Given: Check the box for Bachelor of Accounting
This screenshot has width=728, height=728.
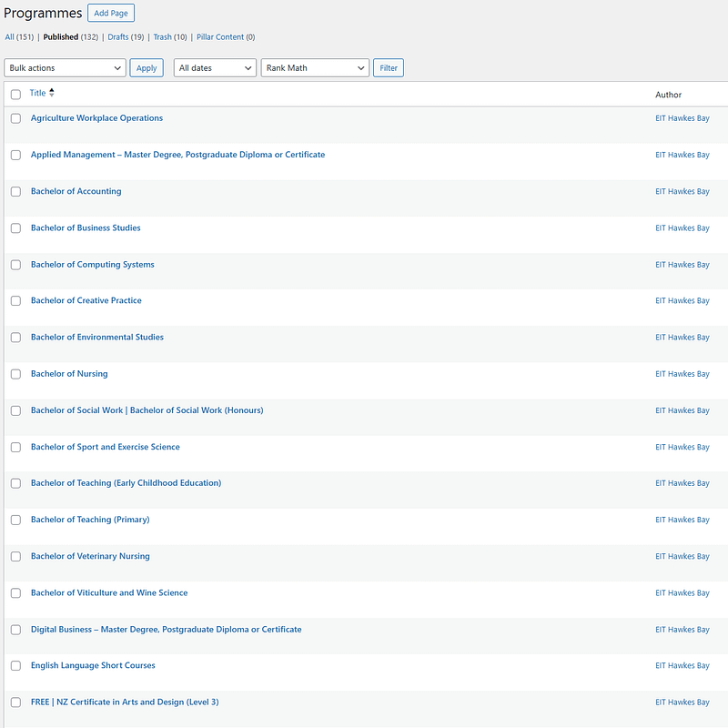Looking at the screenshot, I should tap(15, 191).
